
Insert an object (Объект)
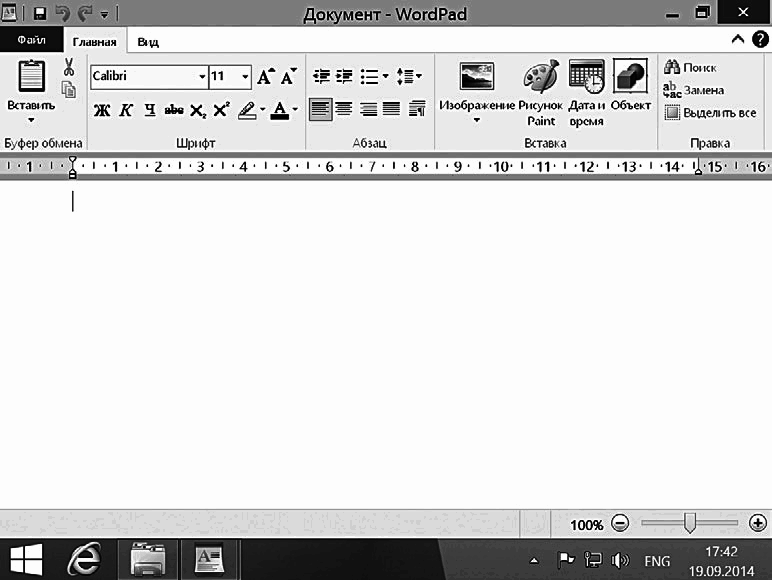631,85
